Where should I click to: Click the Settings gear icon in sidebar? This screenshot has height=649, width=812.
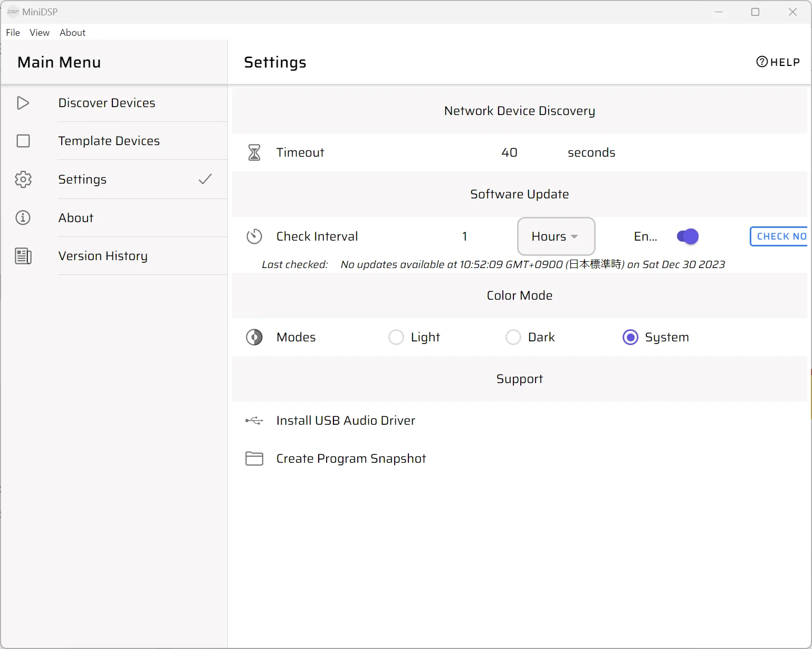pos(23,179)
